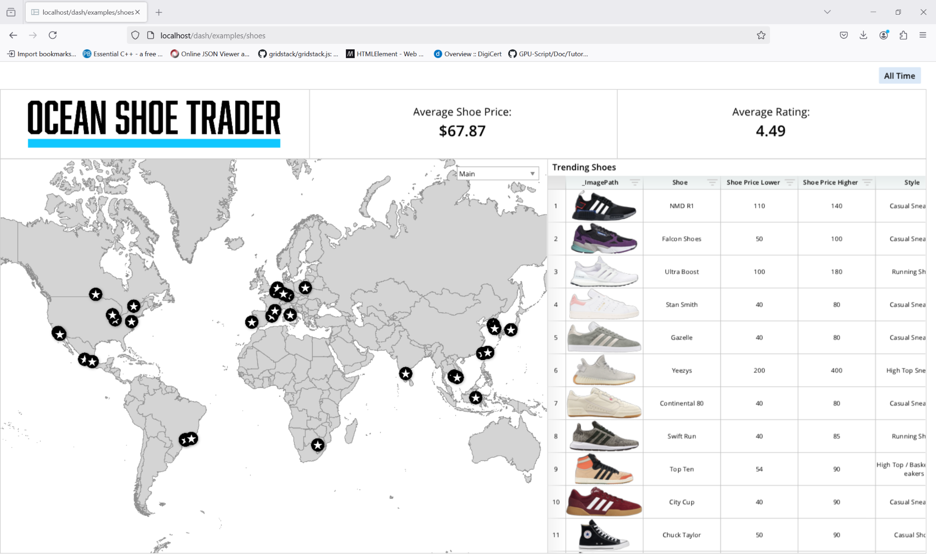Screen dimensions: 936x560
Task: Click the Gazelle shoe image
Action: 604,338
